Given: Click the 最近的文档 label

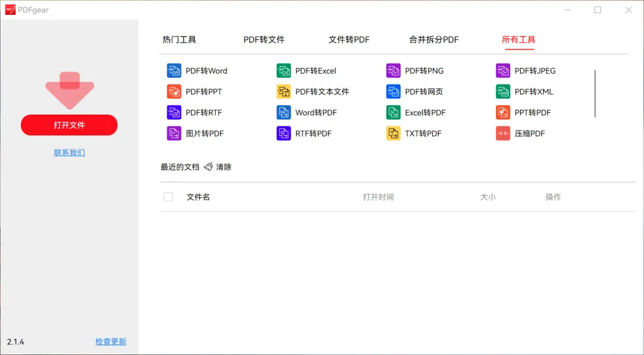Looking at the screenshot, I should [x=180, y=167].
